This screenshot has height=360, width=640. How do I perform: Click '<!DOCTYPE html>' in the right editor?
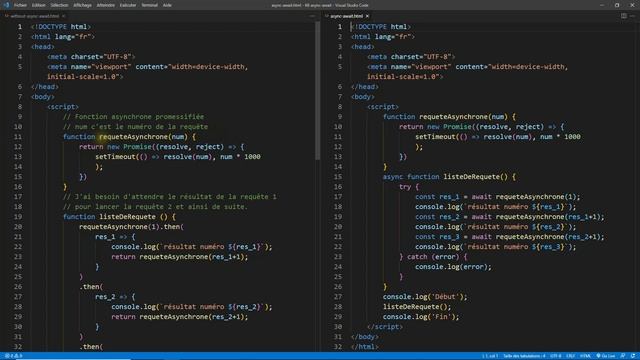point(381,27)
